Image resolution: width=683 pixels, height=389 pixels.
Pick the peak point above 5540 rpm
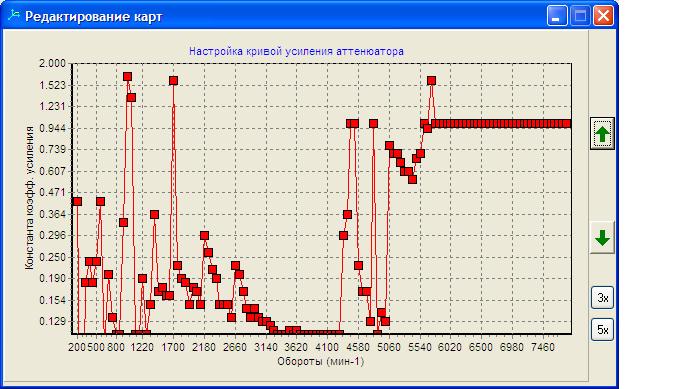[x=431, y=81]
